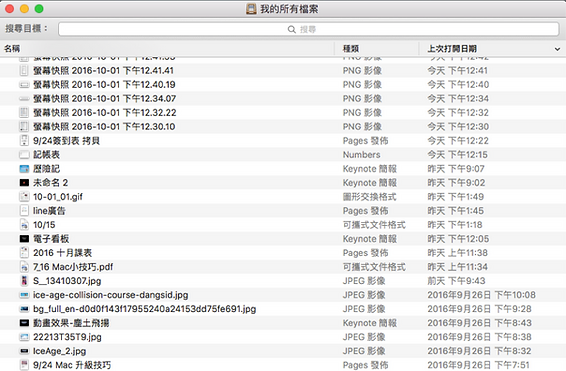Select file name 10-01_01.gif

58,197
